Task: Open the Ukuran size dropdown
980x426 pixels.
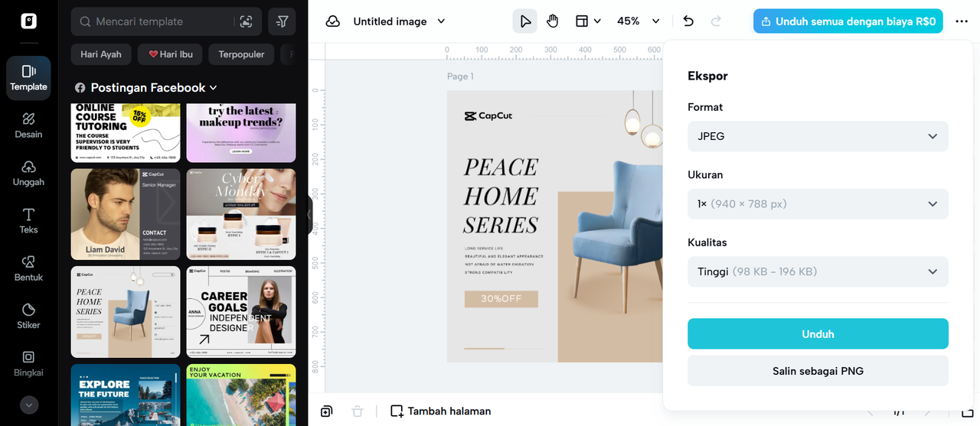Action: (x=818, y=204)
